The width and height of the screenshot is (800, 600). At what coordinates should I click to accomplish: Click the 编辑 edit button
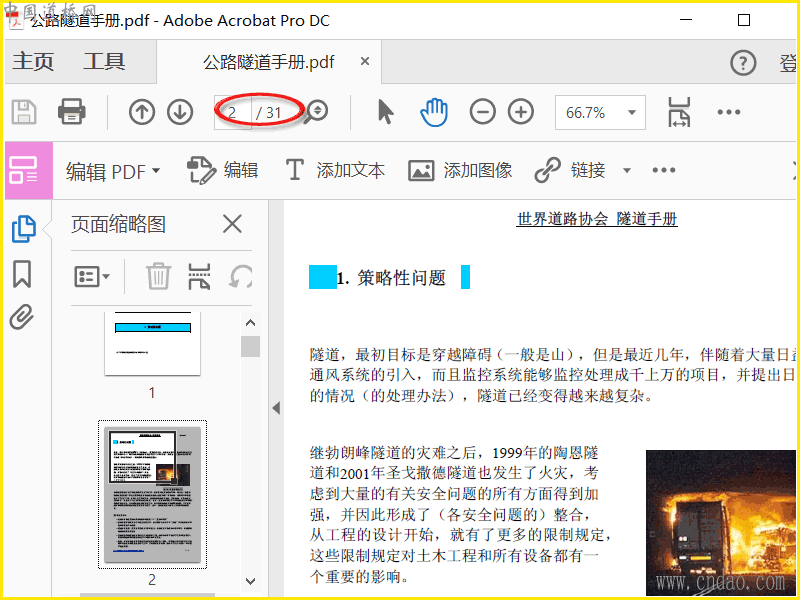point(222,170)
